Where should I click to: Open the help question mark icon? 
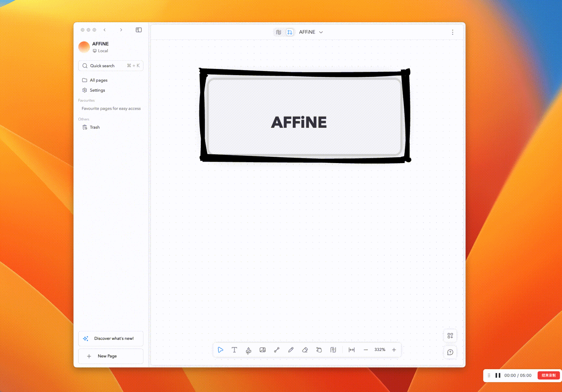[450, 352]
